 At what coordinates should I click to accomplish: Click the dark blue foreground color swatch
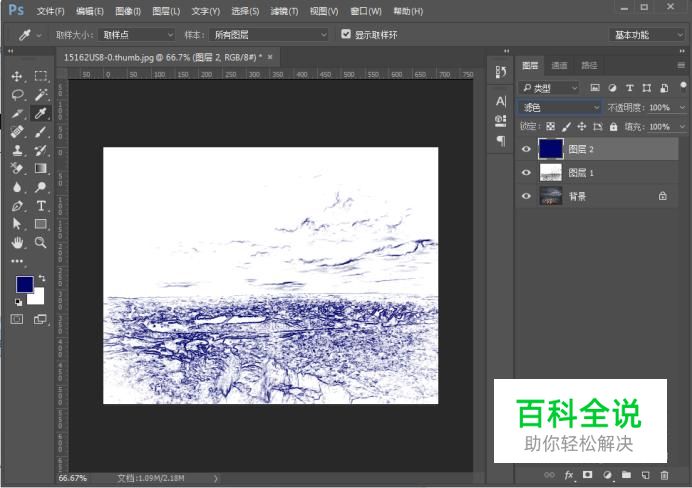[24, 285]
